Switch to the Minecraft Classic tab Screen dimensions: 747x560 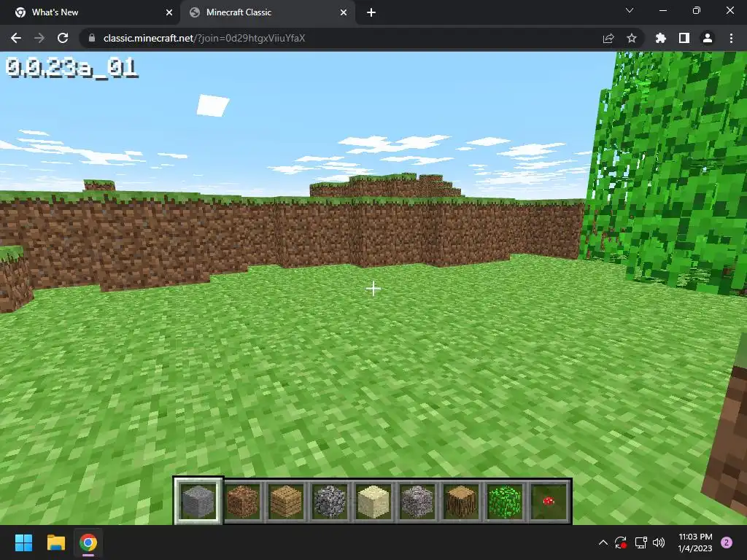point(267,12)
